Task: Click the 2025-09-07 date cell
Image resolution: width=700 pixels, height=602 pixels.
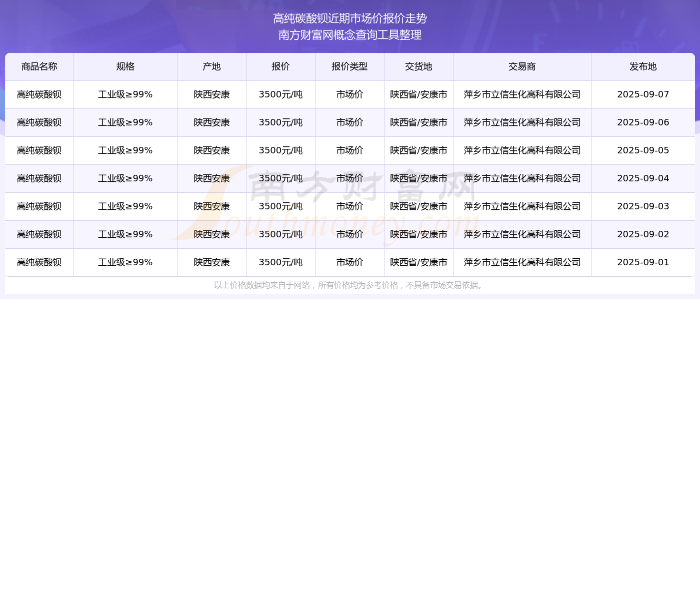Action: click(643, 95)
